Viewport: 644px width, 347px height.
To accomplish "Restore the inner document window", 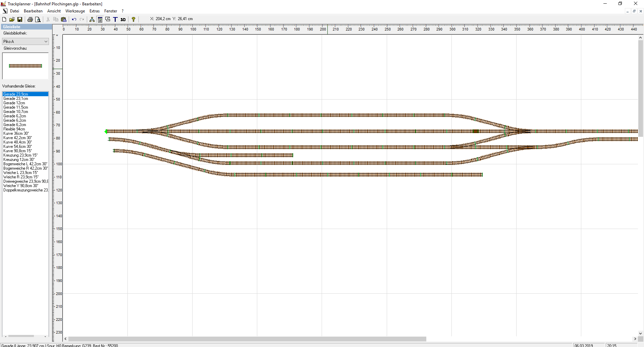I will pos(634,11).
